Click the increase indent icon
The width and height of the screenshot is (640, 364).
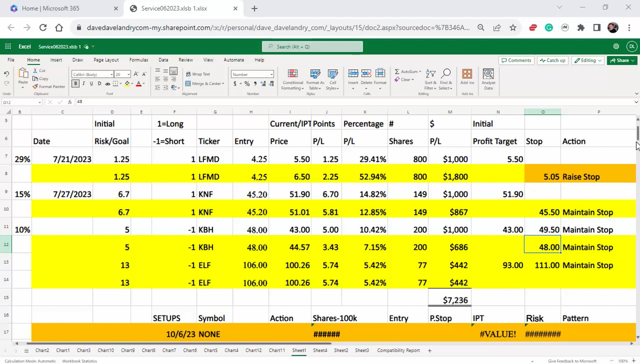tap(166, 87)
